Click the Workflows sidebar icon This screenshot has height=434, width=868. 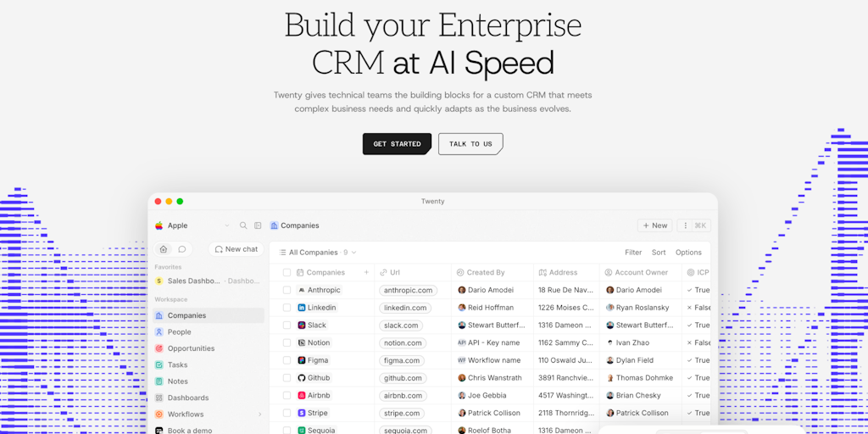click(159, 414)
